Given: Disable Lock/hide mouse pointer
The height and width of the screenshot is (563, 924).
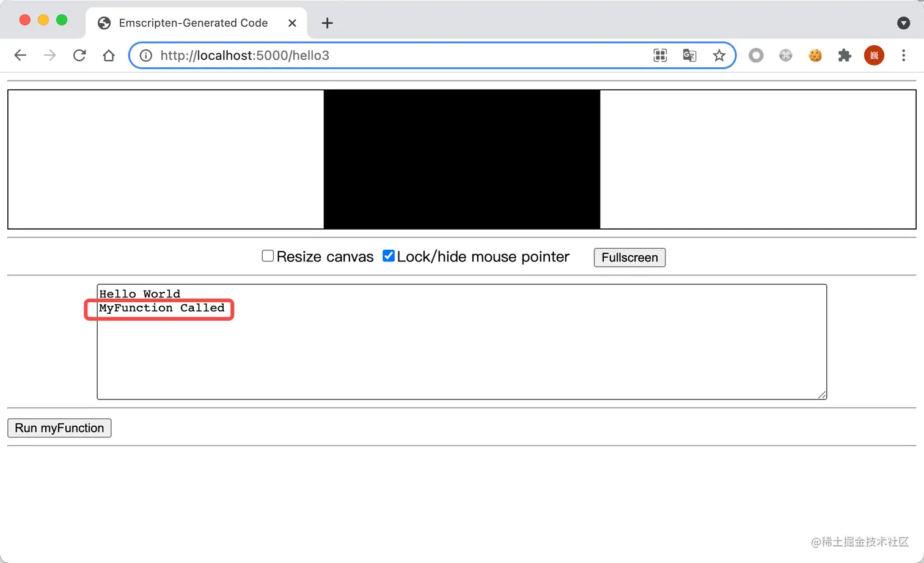Looking at the screenshot, I should (389, 255).
